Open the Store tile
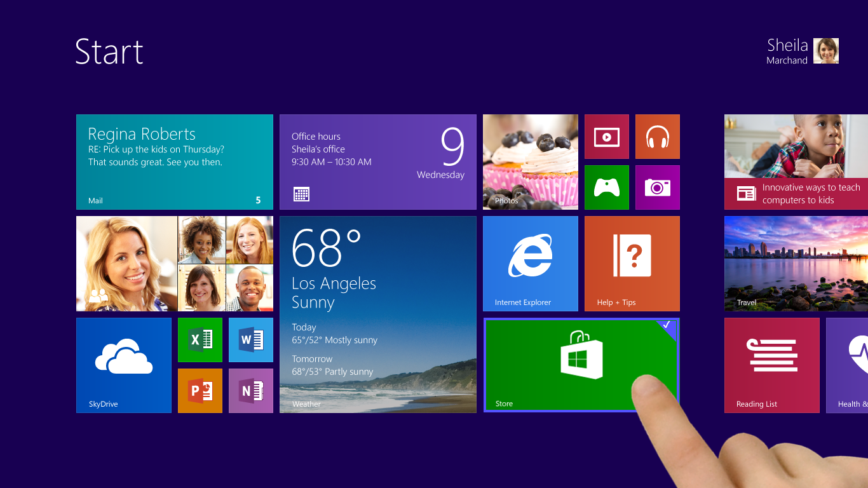Screen dimensions: 868x488 581,365
